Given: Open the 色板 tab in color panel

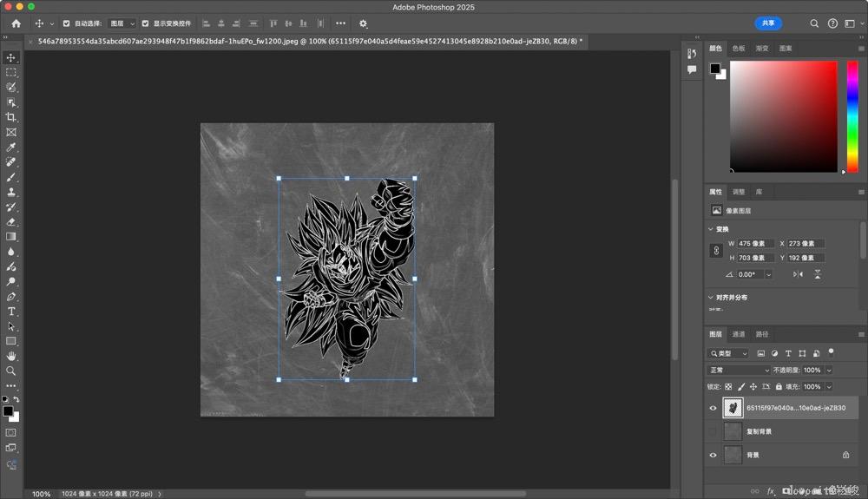Looking at the screenshot, I should pyautogui.click(x=739, y=49).
